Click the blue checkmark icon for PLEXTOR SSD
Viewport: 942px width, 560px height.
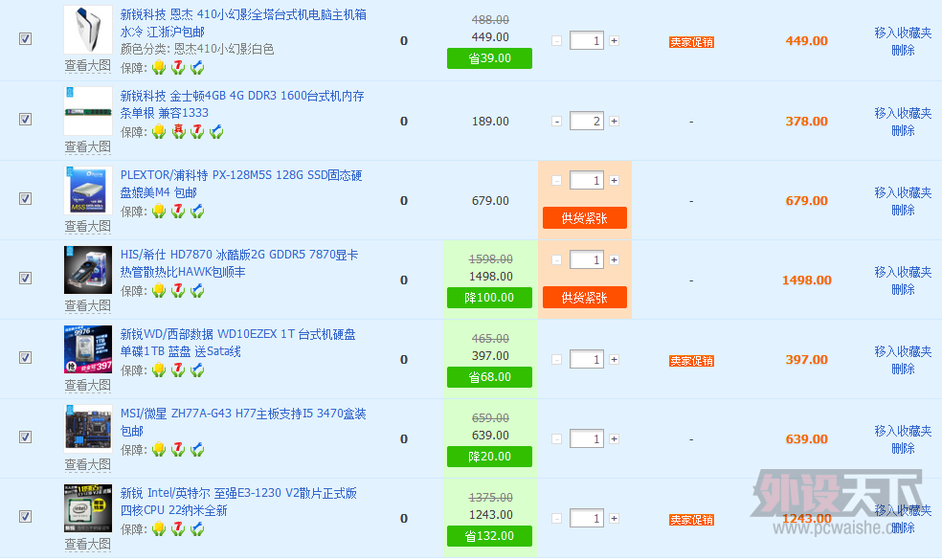197,211
